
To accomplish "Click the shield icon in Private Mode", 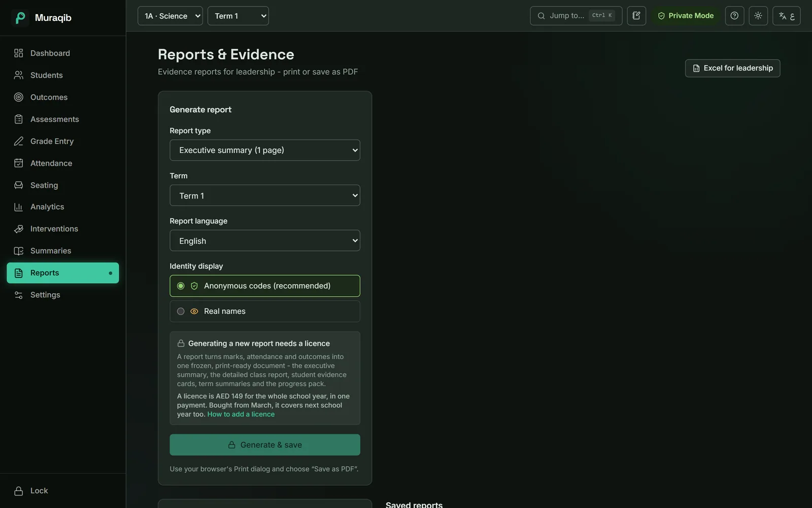I will (661, 16).
